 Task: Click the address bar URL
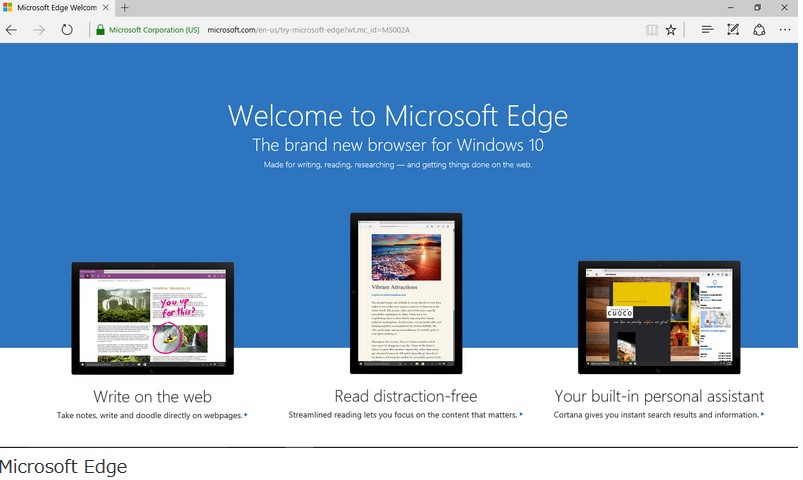(310, 30)
